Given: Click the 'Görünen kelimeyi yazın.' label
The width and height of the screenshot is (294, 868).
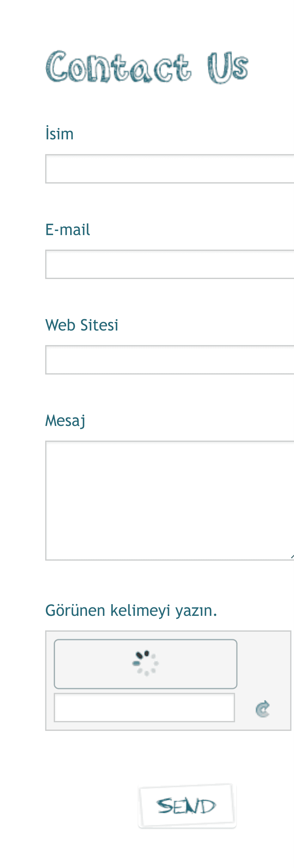Looking at the screenshot, I should click(x=131, y=610).
